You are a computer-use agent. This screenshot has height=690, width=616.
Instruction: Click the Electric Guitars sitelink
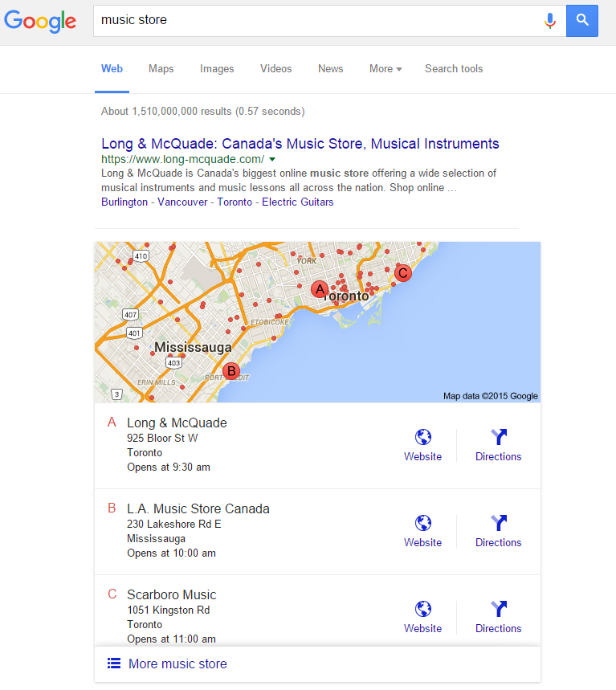point(297,202)
